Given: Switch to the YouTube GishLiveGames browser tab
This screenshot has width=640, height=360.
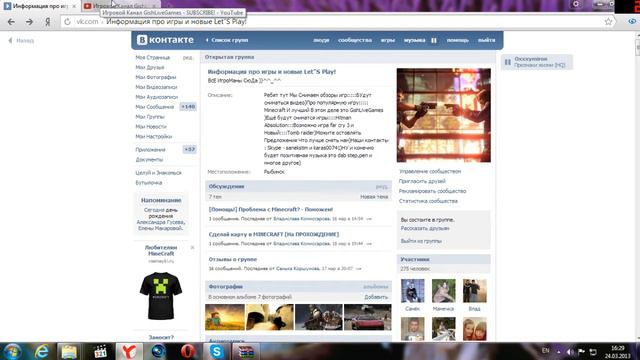Looking at the screenshot, I should pos(120,6).
